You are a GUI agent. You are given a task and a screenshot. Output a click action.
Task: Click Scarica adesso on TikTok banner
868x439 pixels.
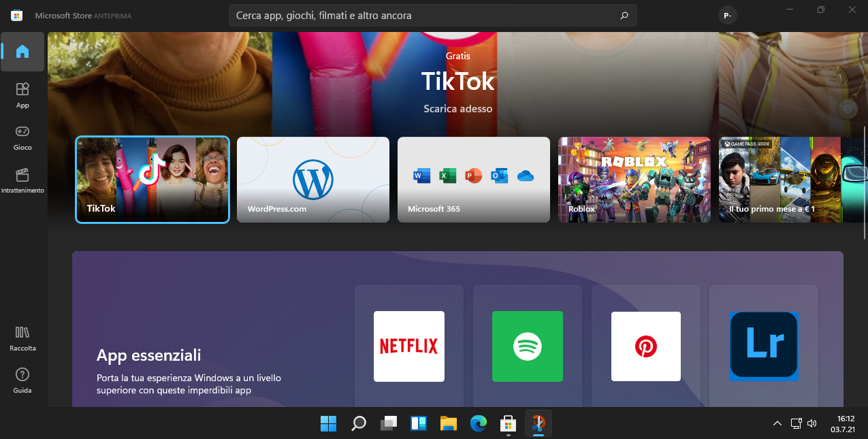(x=457, y=109)
